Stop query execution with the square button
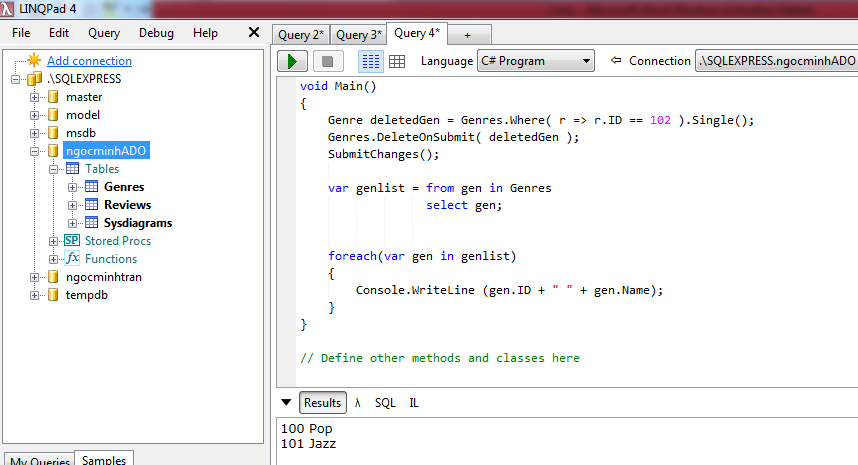 pos(328,61)
